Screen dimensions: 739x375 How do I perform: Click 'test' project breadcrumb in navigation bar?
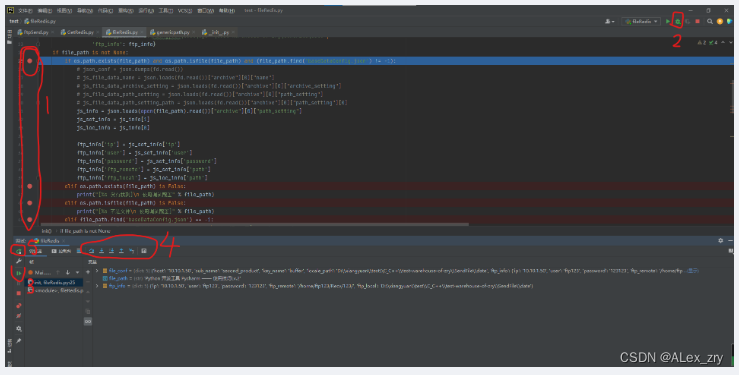point(14,21)
